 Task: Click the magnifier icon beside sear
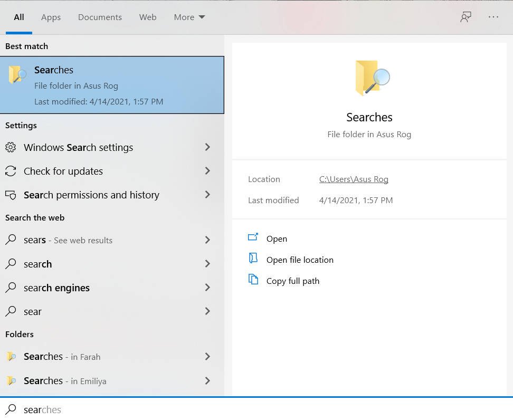(x=11, y=311)
